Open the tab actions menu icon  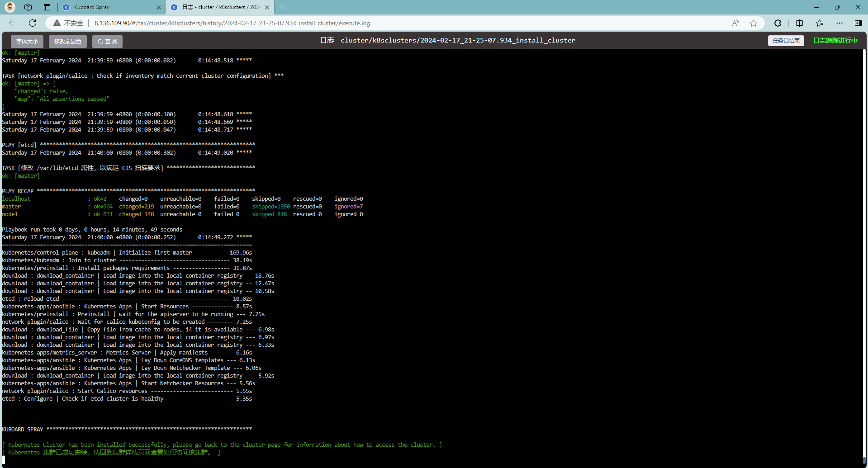point(47,7)
